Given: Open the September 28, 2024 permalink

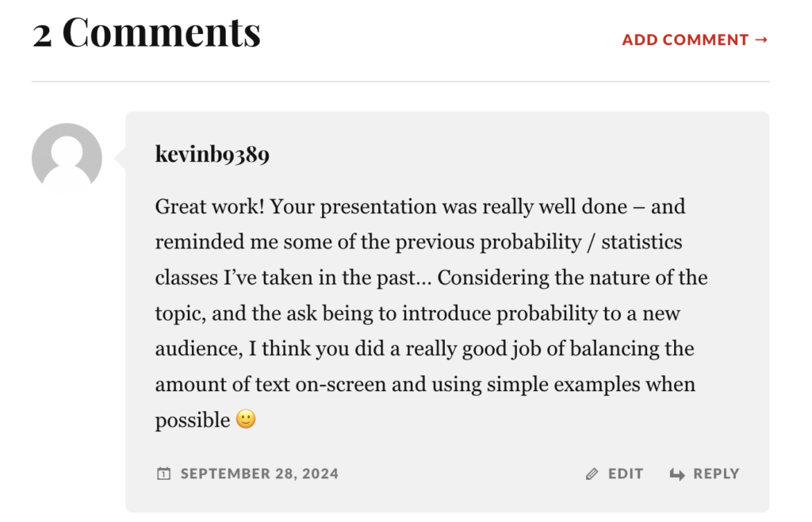Looking at the screenshot, I should (x=259, y=474).
